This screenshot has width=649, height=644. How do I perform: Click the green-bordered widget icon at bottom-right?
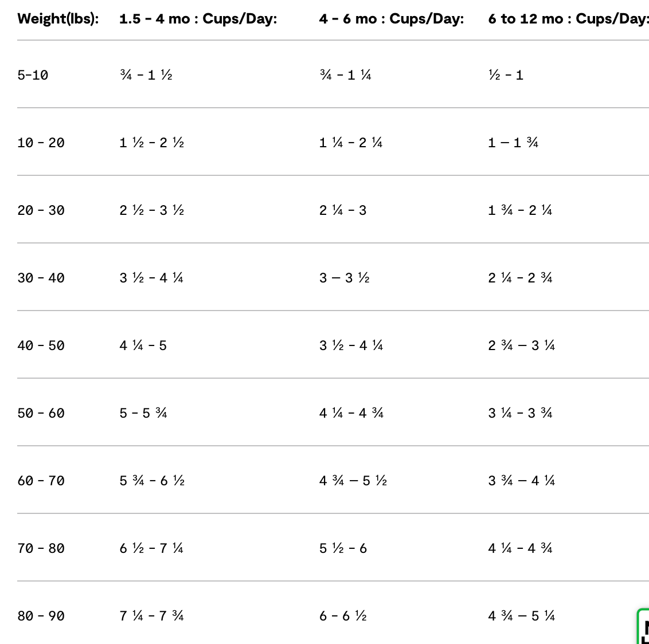click(x=644, y=627)
